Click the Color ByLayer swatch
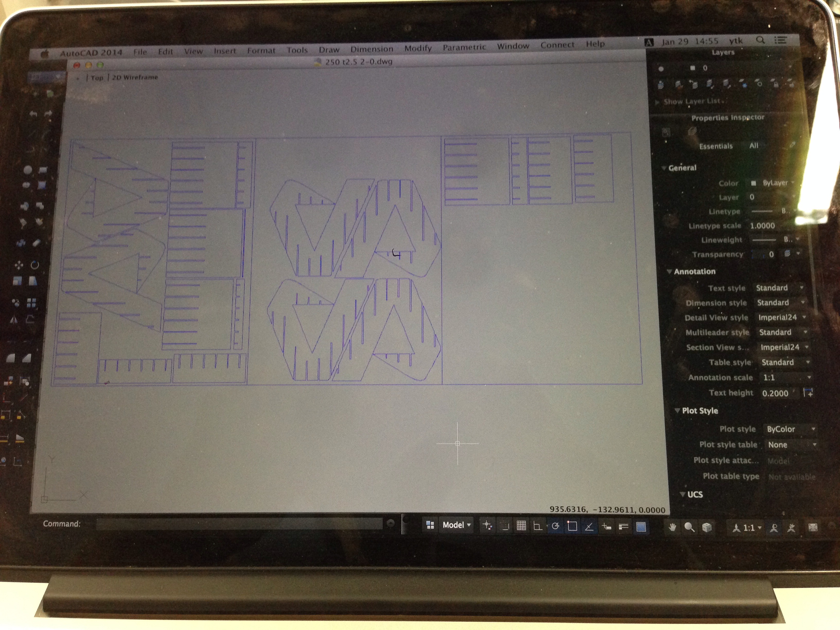Viewport: 840px width, 630px height. coord(754,183)
